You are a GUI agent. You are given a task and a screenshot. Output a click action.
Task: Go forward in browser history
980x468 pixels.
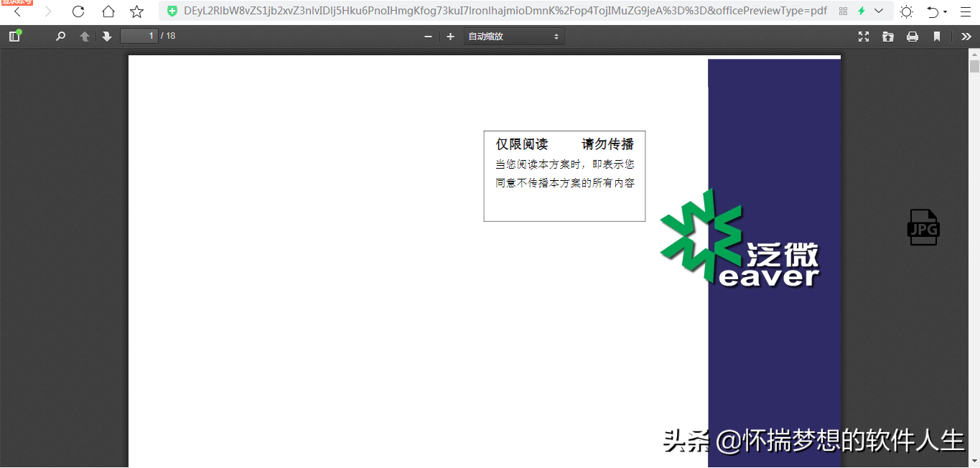point(48,11)
